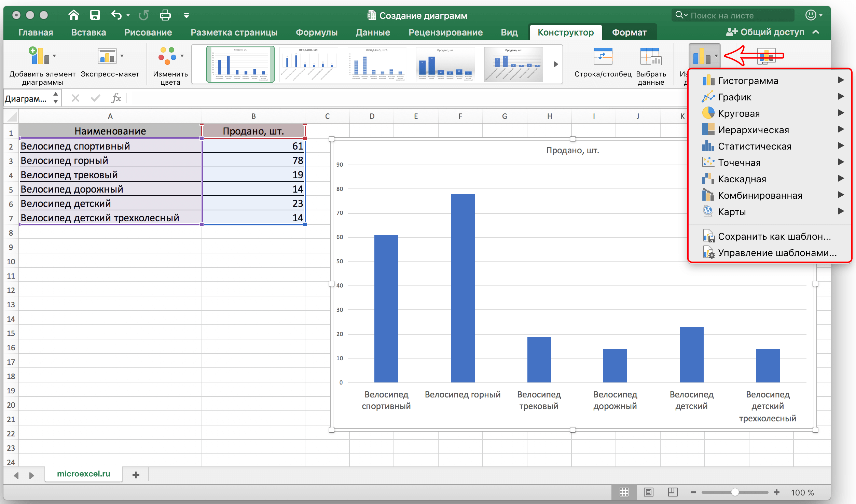
Task: Click the zoom slider handle in the status bar
Action: 735,492
